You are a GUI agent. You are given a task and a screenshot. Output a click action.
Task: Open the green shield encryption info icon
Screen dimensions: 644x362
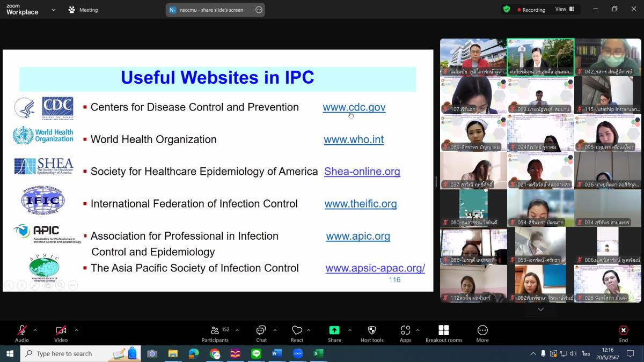click(507, 9)
